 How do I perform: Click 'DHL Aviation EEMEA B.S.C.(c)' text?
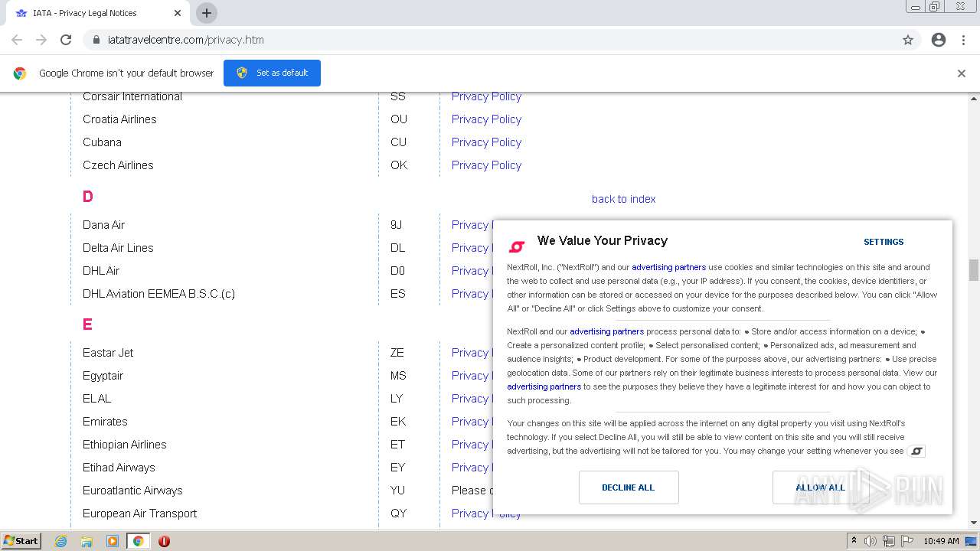(158, 294)
